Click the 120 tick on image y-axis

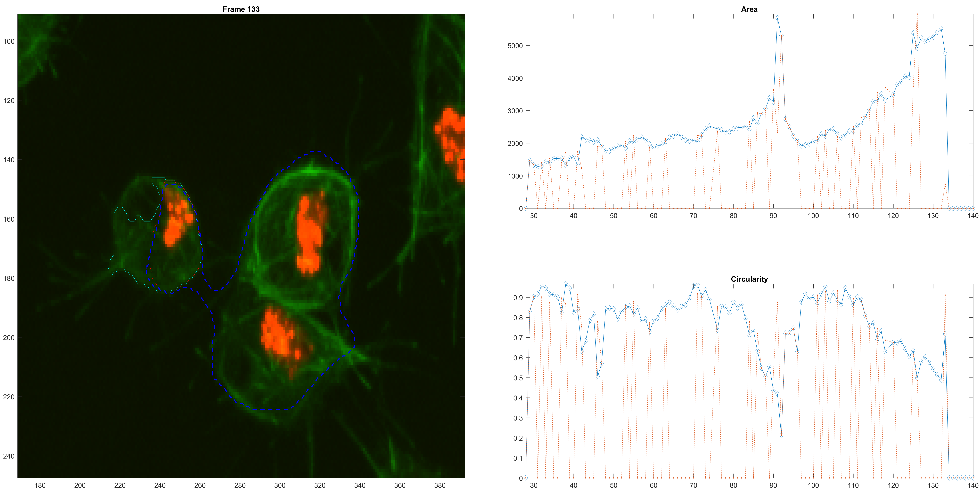(x=9, y=101)
